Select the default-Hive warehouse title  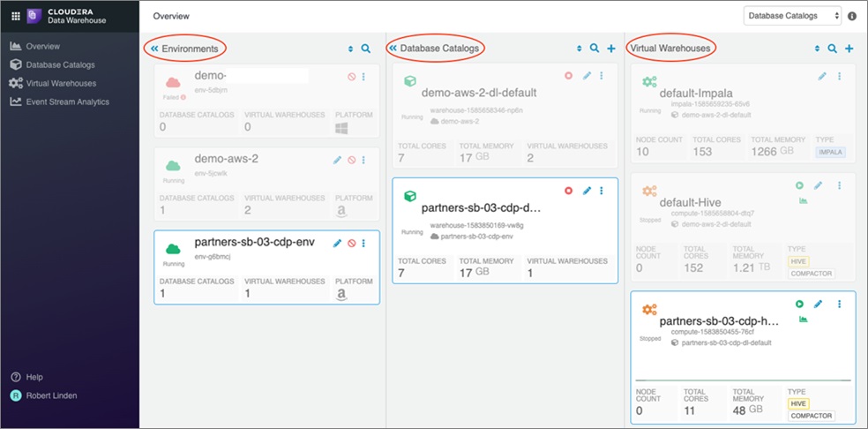tap(690, 202)
